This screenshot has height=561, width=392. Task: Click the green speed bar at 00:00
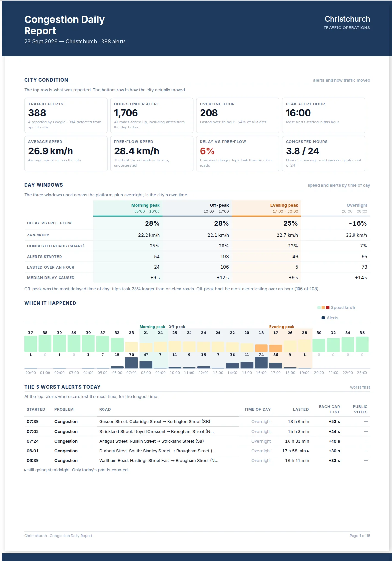coord(31,344)
